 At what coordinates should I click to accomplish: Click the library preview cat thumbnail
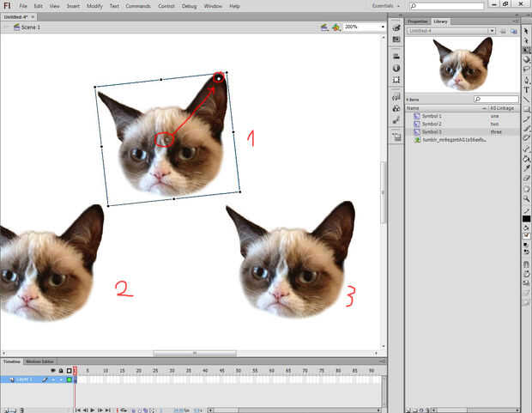pos(462,64)
